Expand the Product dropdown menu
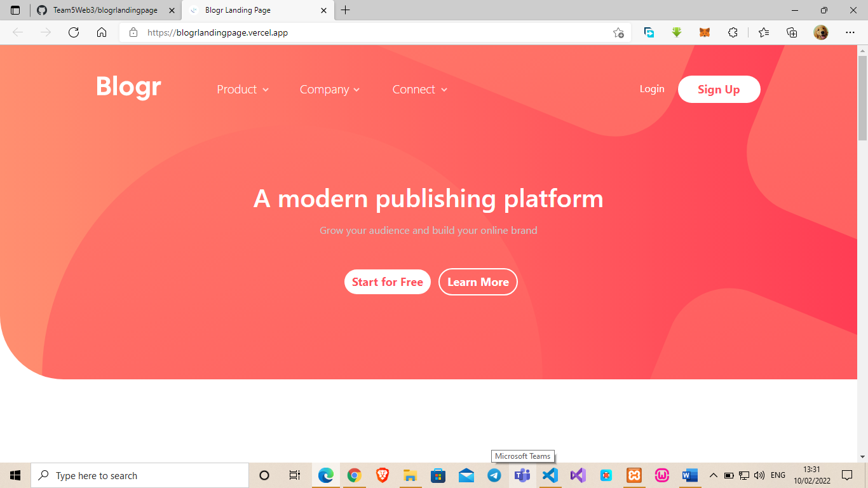The height and width of the screenshot is (488, 868). [243, 90]
